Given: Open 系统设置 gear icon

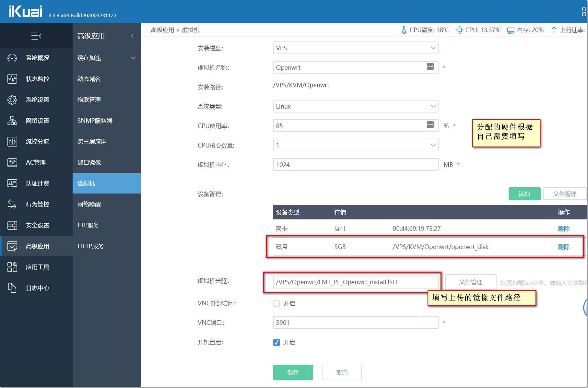Looking at the screenshot, I should click(x=12, y=100).
